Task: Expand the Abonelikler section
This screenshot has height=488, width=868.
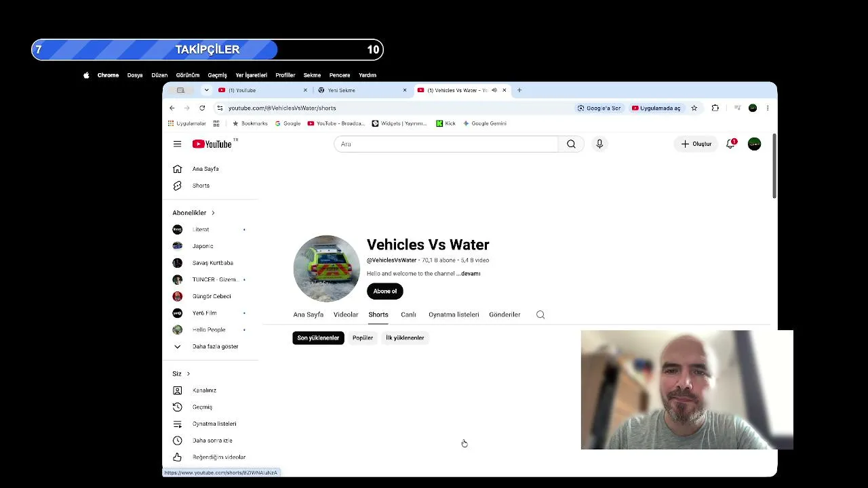Action: [193, 213]
